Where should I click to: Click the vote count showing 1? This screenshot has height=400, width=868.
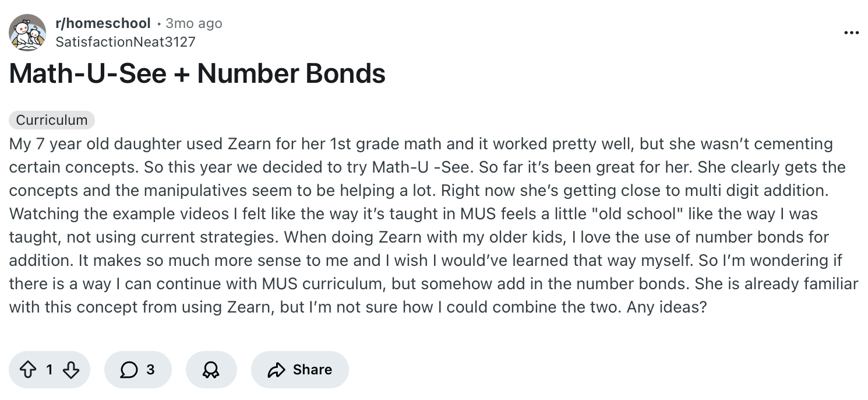50,369
